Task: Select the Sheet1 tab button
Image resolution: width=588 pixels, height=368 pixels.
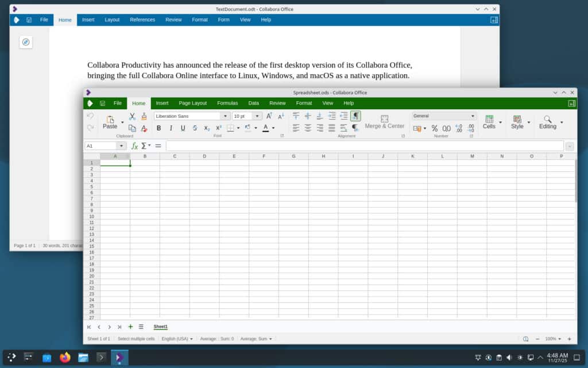Action: 160,327
